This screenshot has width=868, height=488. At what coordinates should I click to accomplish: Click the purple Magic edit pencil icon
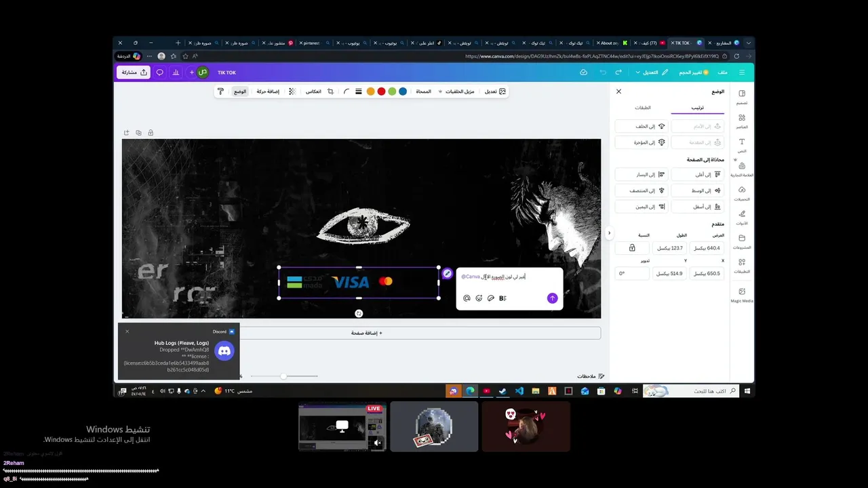coord(447,274)
